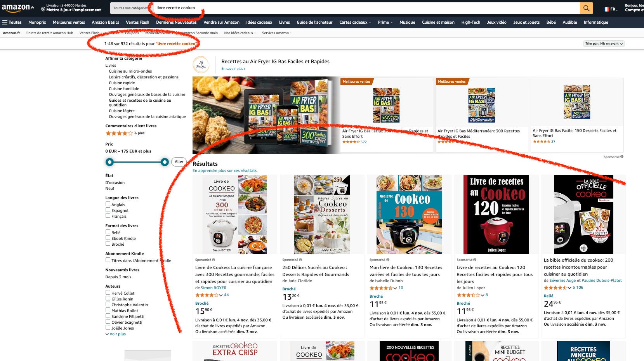The image size is (644, 361).
Task: Open La bible officielle du cookeo cover
Action: pos(583,215)
